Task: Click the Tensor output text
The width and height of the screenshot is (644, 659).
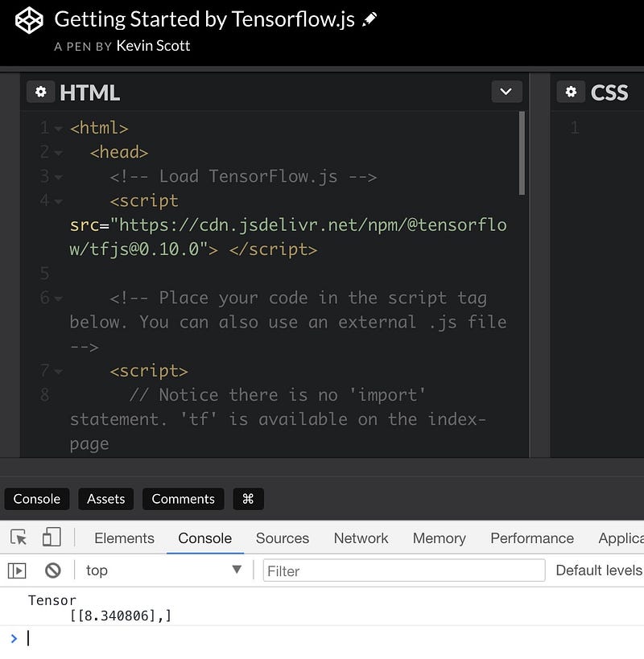Action: (52, 600)
